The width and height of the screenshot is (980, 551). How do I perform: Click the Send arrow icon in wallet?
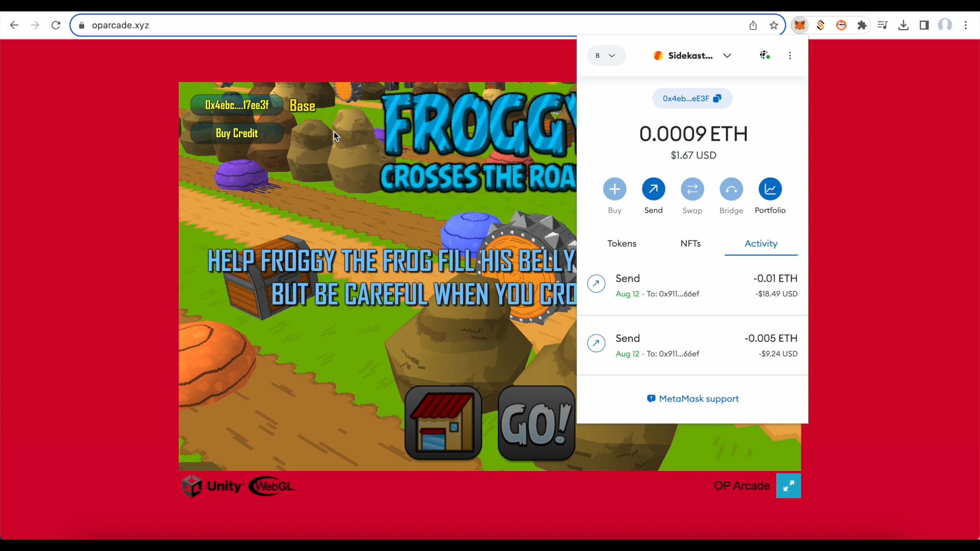(x=653, y=189)
